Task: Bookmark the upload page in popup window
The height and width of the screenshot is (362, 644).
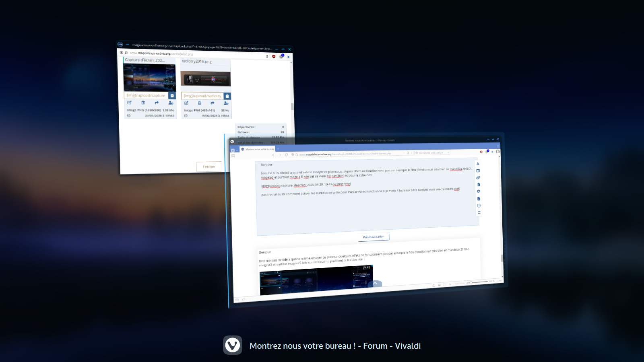Action: coord(266,56)
